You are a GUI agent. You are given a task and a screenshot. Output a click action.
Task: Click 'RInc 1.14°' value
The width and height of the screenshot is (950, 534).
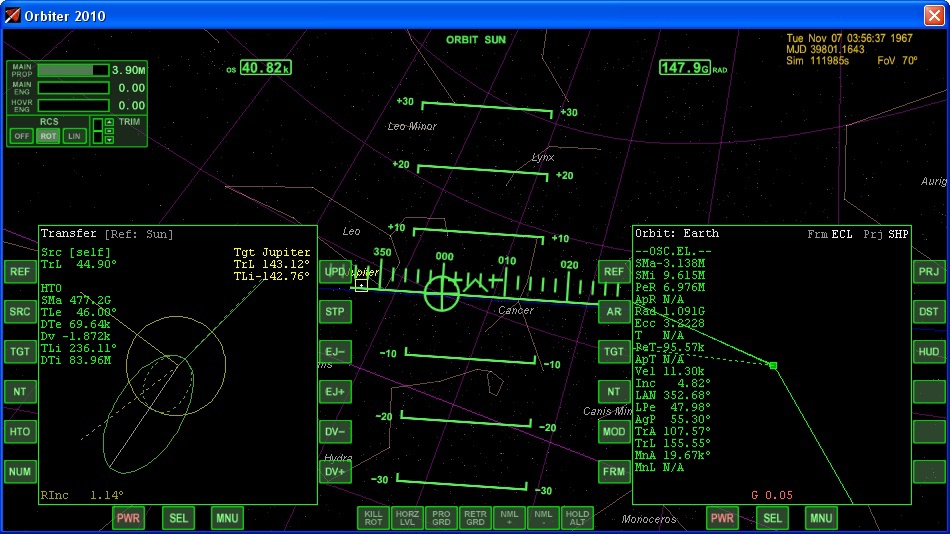point(82,495)
